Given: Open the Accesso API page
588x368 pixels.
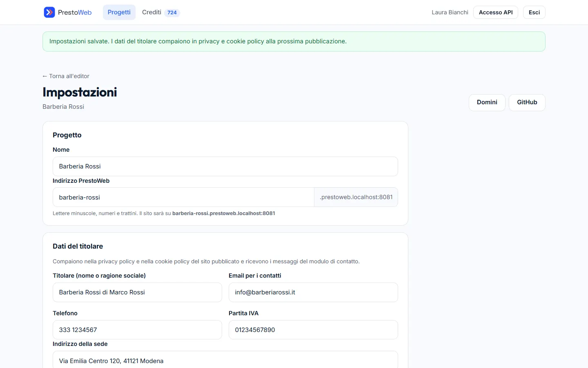Looking at the screenshot, I should point(496,12).
